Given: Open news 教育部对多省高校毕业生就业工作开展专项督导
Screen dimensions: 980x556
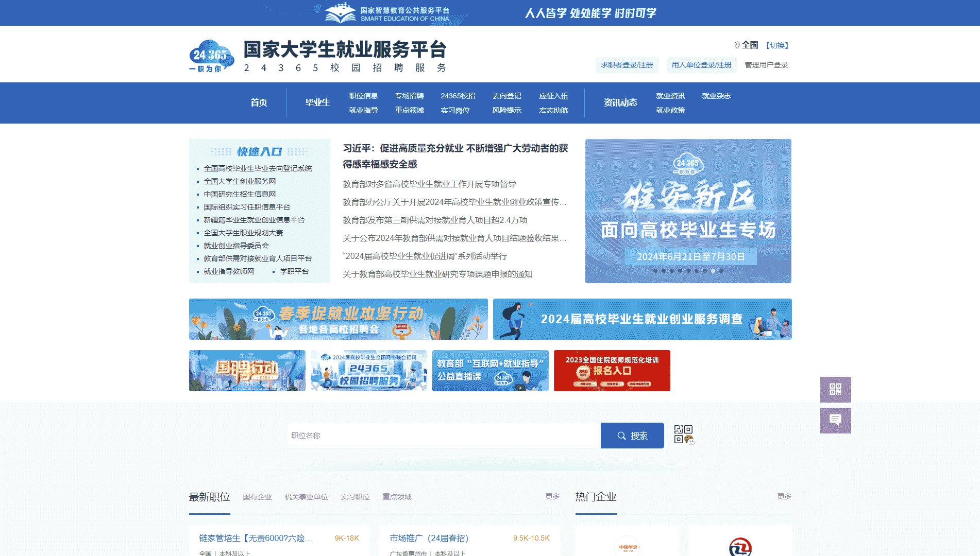Looking at the screenshot, I should (x=429, y=184).
